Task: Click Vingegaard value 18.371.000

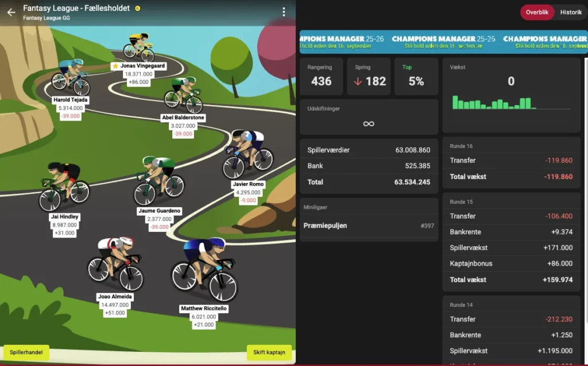Action: [139, 74]
